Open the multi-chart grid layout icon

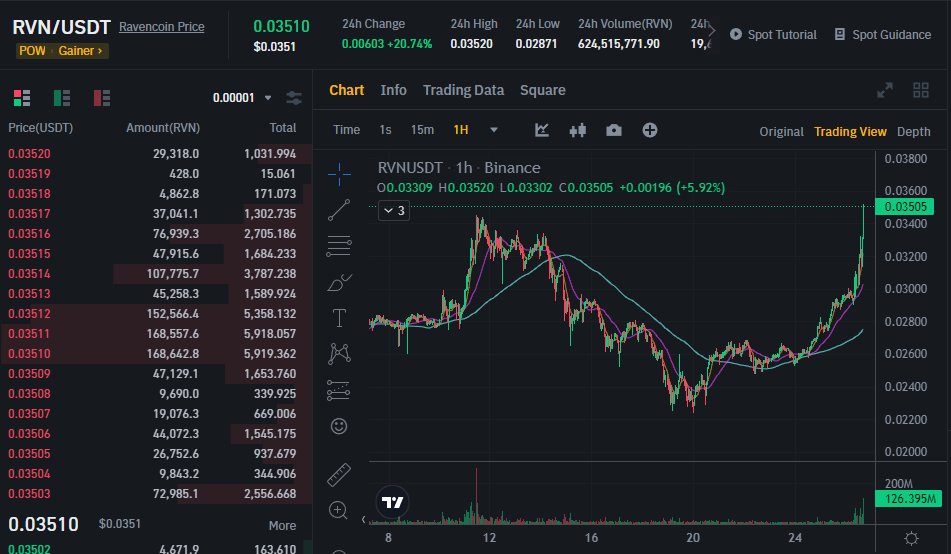tap(921, 90)
